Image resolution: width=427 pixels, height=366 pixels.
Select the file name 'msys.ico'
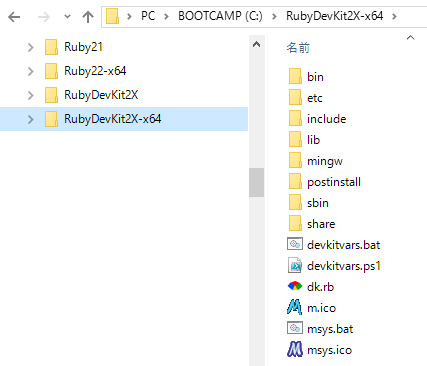tap(329, 350)
